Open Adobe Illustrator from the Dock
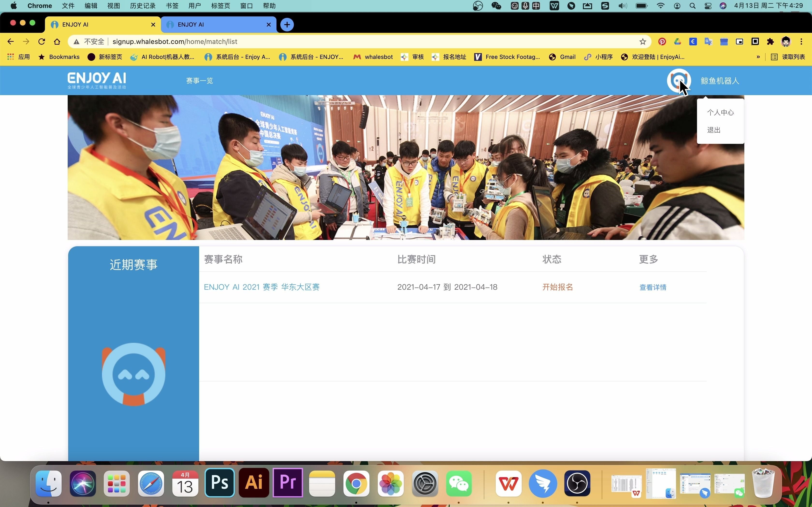Image resolution: width=812 pixels, height=507 pixels. (253, 483)
